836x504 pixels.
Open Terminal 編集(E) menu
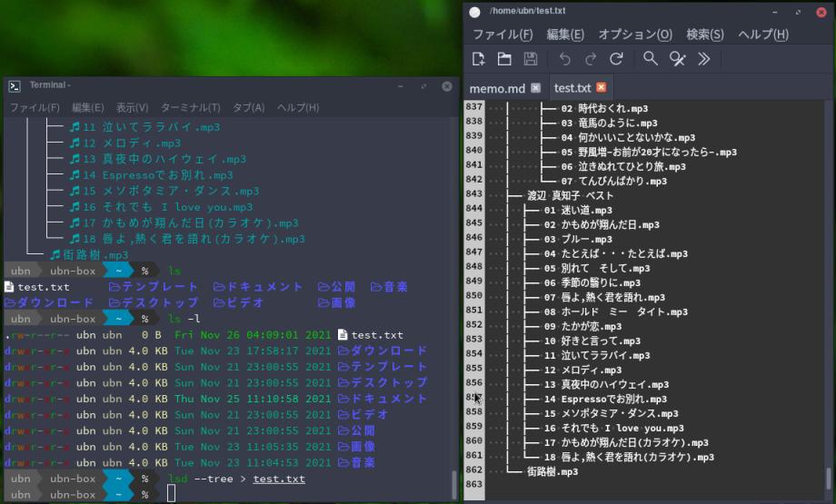pos(88,108)
